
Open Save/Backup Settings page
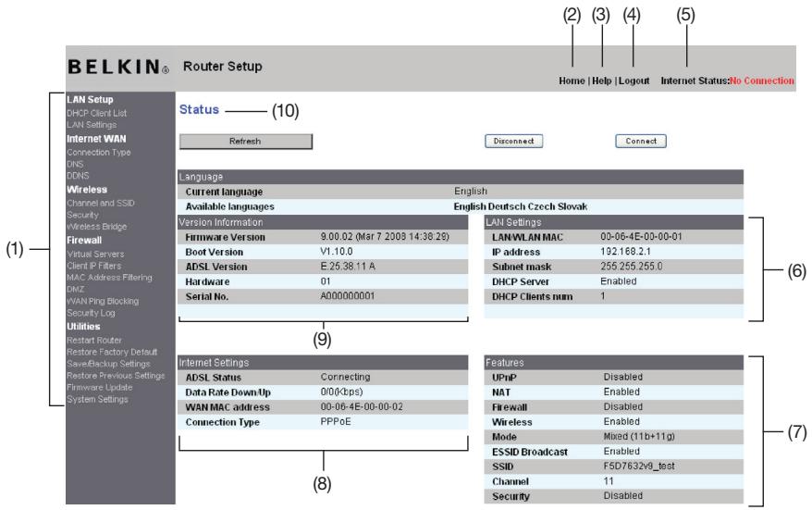click(x=108, y=364)
